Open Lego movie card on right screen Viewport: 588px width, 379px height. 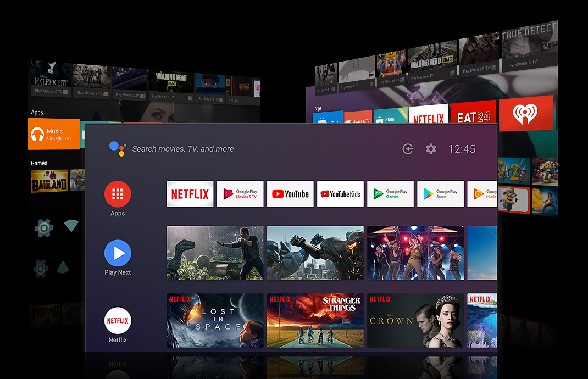coord(391,68)
